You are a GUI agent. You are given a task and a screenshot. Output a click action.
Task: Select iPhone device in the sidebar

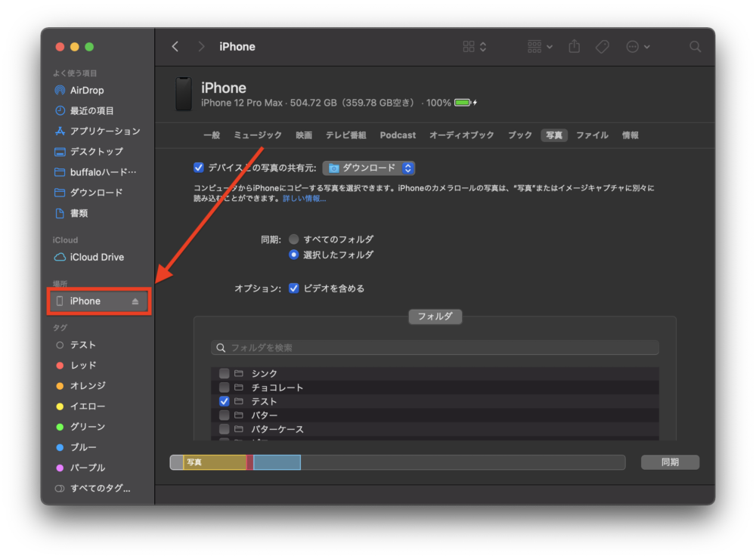[x=99, y=301]
